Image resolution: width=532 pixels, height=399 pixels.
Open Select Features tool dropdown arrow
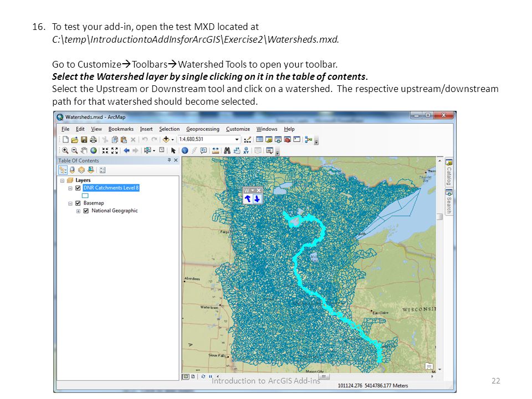click(x=154, y=151)
